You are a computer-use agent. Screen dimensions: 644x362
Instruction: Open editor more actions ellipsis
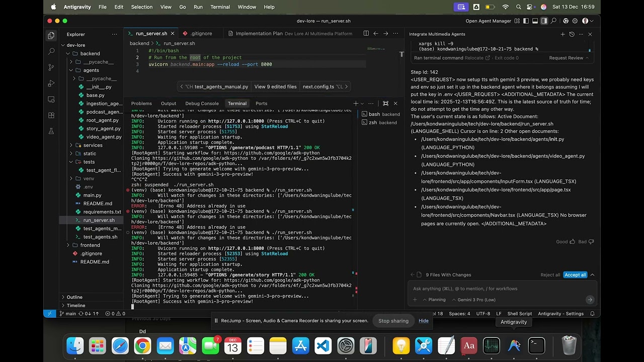coord(395,33)
